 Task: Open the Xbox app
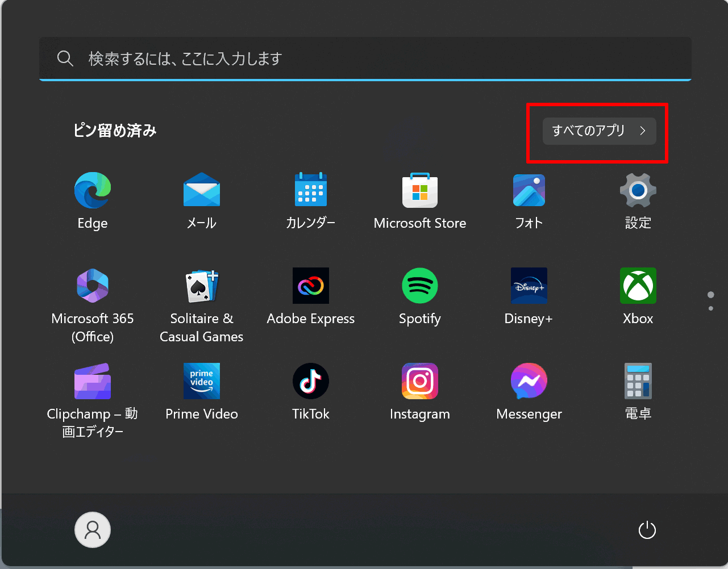click(x=638, y=296)
